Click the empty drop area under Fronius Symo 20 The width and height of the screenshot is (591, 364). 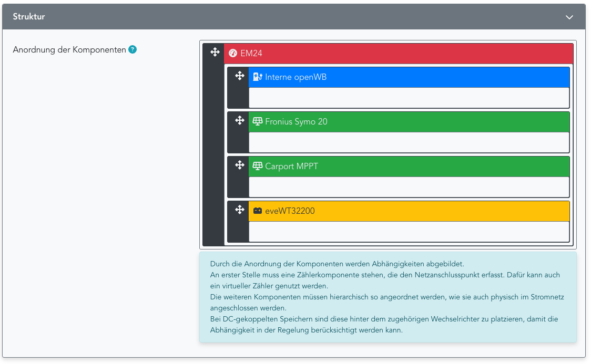click(409, 142)
